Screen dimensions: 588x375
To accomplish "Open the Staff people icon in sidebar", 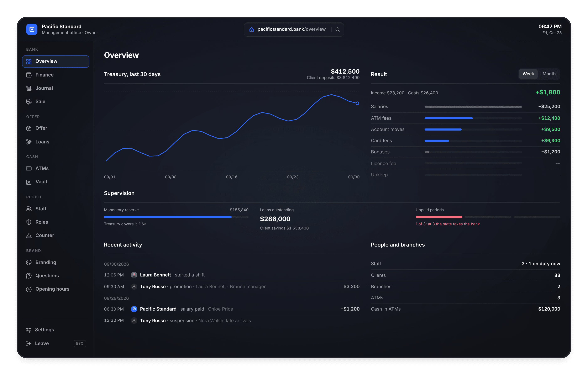I will (x=29, y=209).
